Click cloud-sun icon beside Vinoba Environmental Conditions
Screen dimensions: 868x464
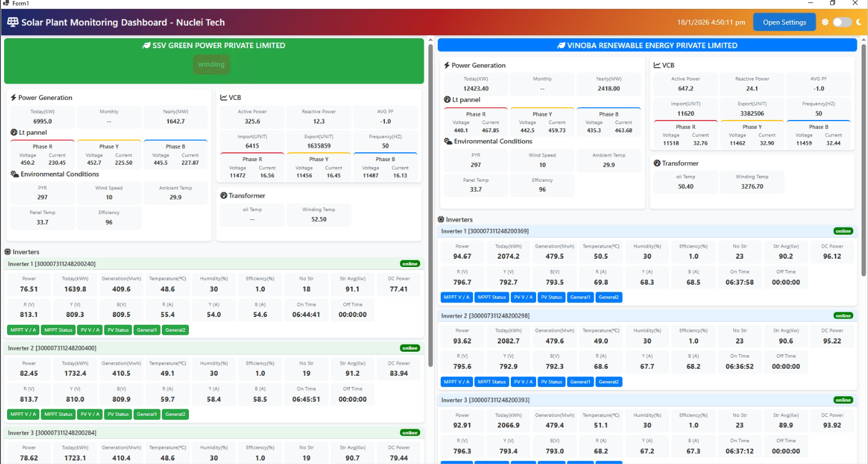(448, 141)
